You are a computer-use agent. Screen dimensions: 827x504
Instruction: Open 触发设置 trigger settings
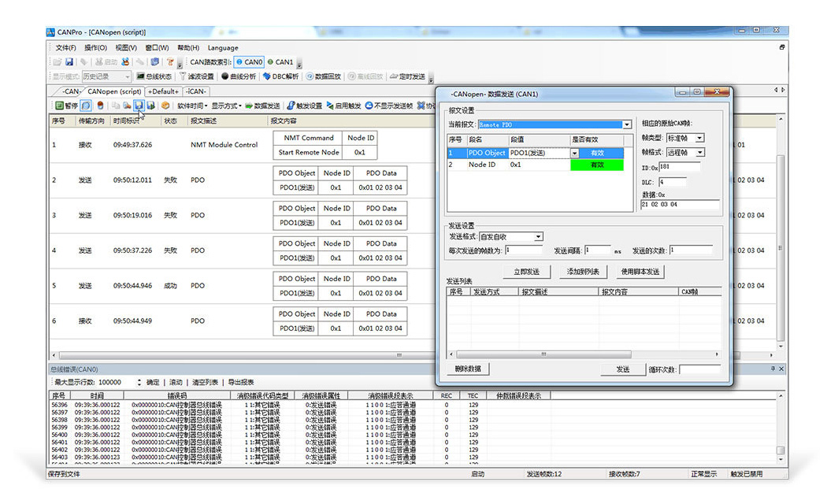tap(304, 106)
